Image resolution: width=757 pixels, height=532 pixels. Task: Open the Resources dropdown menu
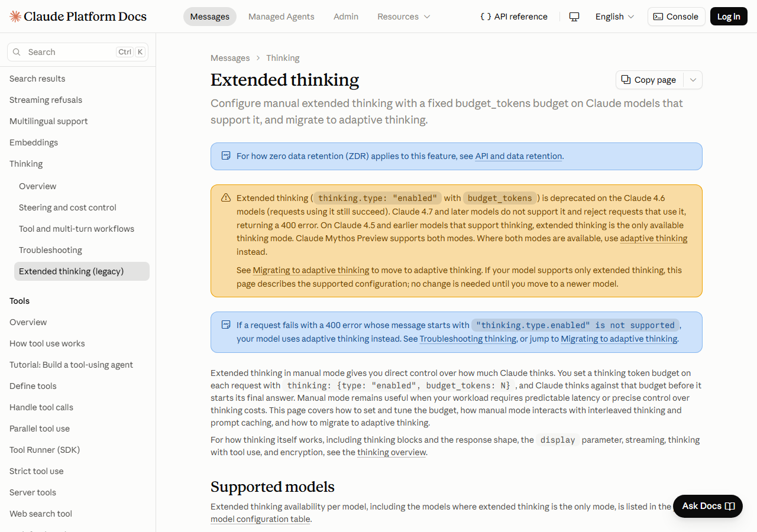pyautogui.click(x=404, y=17)
